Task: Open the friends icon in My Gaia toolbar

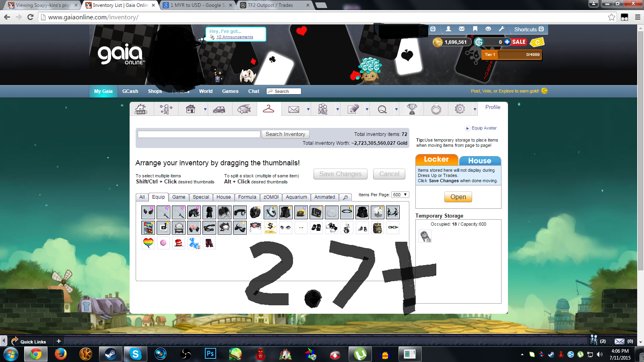Action: pyautogui.click(x=323, y=109)
